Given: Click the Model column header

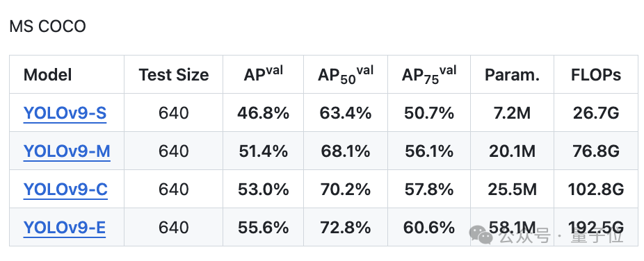Looking at the screenshot, I should pyautogui.click(x=48, y=75).
